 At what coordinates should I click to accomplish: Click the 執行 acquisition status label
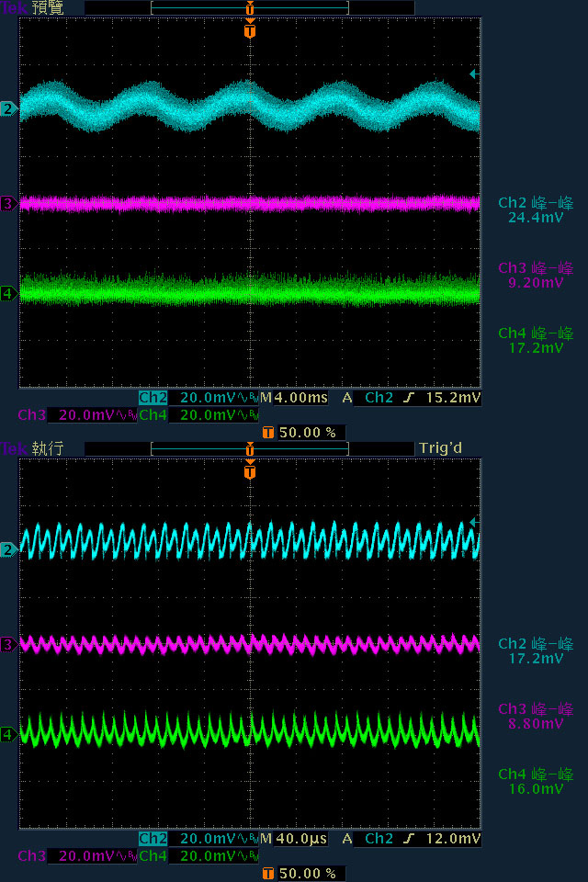coord(48,449)
